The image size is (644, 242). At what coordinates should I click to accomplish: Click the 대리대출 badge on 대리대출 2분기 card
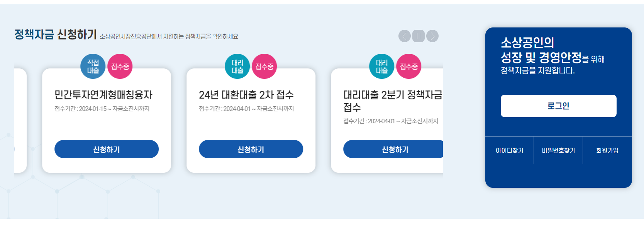[x=381, y=66]
